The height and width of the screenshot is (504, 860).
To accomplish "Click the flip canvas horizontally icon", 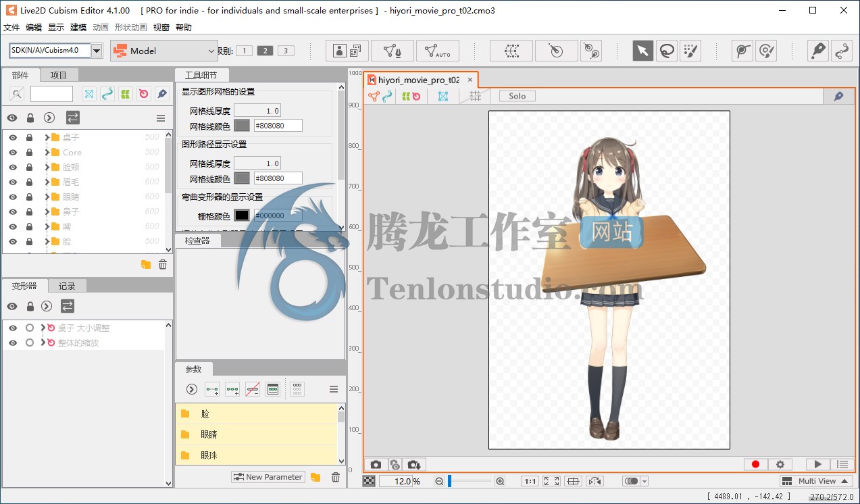I will pyautogui.click(x=595, y=482).
